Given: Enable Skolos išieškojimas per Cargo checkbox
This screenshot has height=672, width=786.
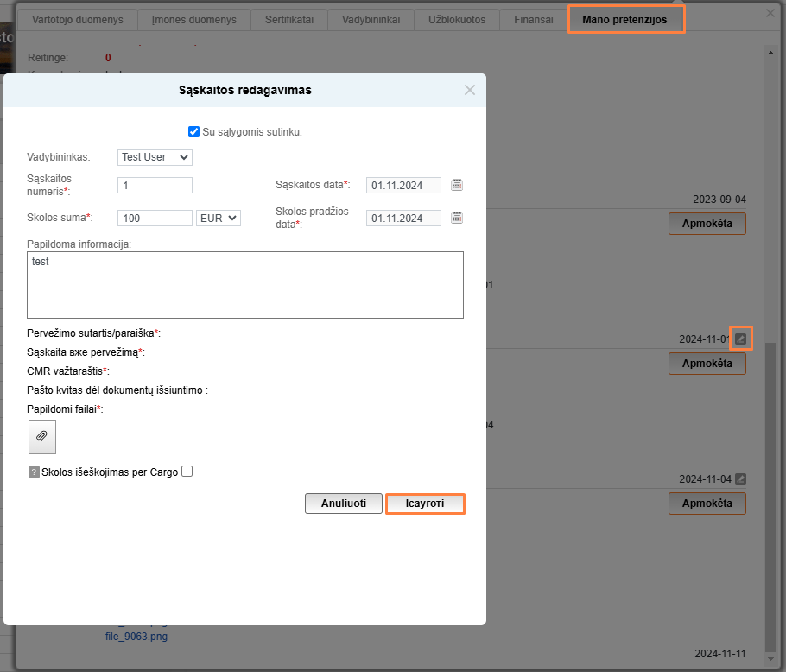Looking at the screenshot, I should (x=187, y=472).
